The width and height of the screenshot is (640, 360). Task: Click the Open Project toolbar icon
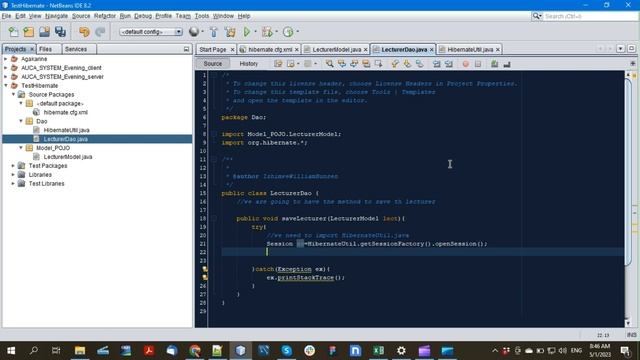[x=44, y=32]
